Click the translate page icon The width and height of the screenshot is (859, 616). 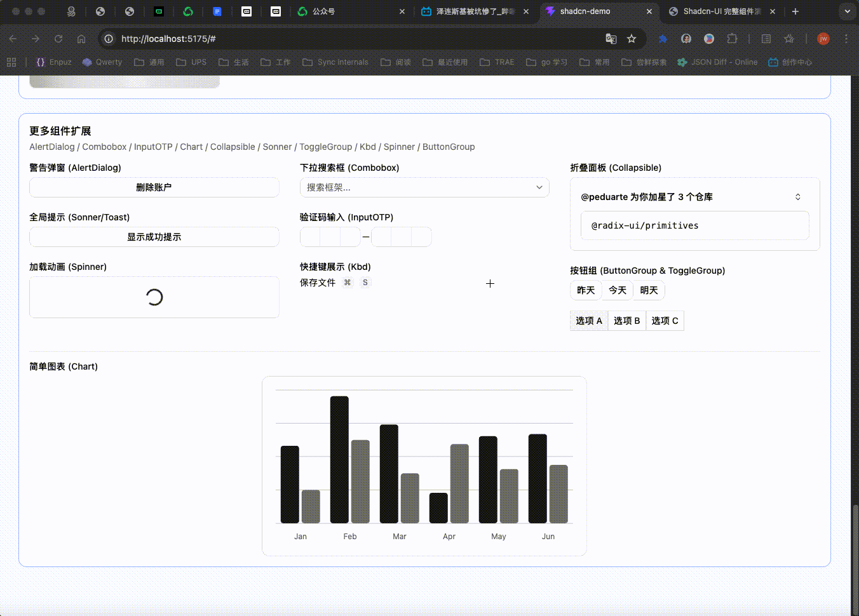(x=611, y=39)
